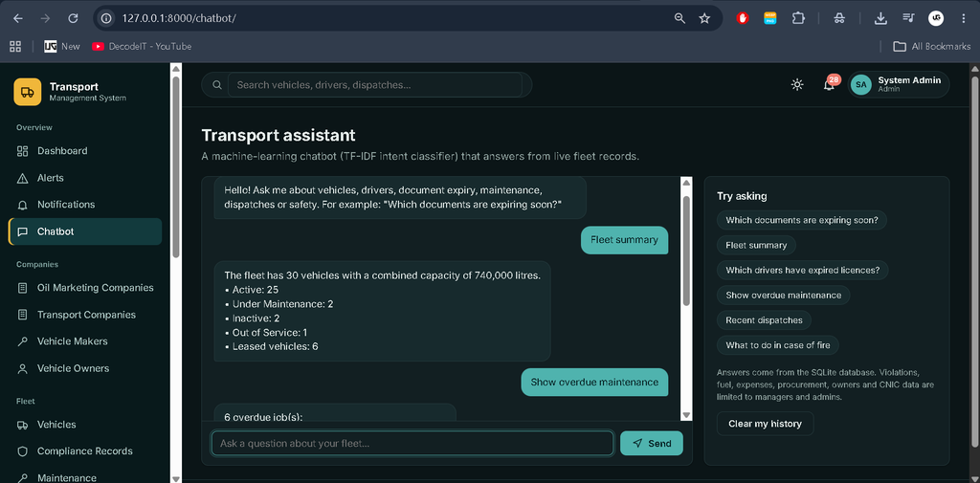This screenshot has width=980, height=483.
Task: Click the Compliance Records shield icon
Action: [x=23, y=451]
